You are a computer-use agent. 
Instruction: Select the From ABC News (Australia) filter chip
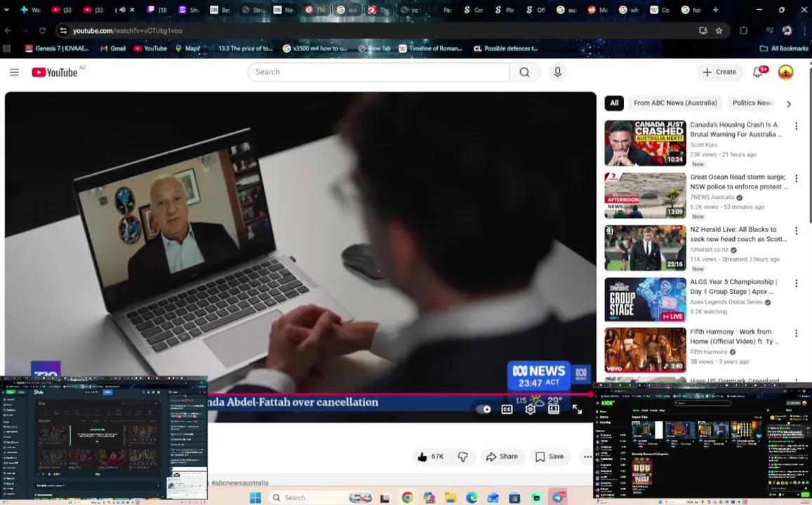tap(674, 102)
